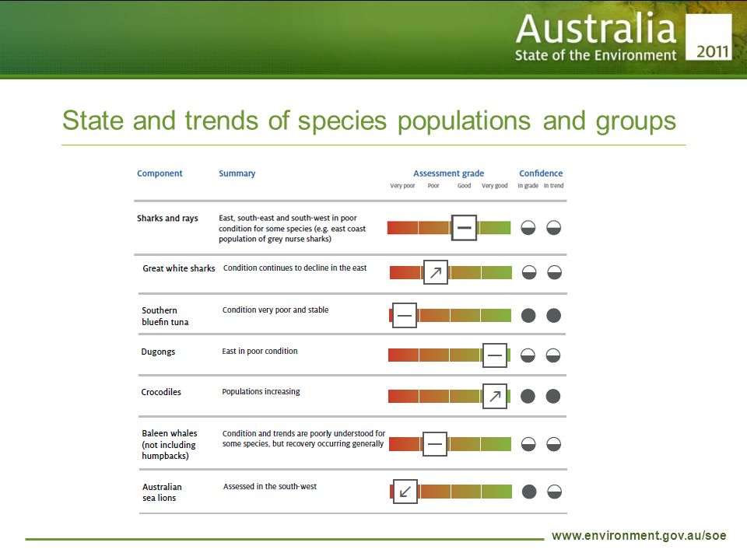Click 'Assessed in the south-west' summary
The width and height of the screenshot is (747, 560).
click(270, 486)
